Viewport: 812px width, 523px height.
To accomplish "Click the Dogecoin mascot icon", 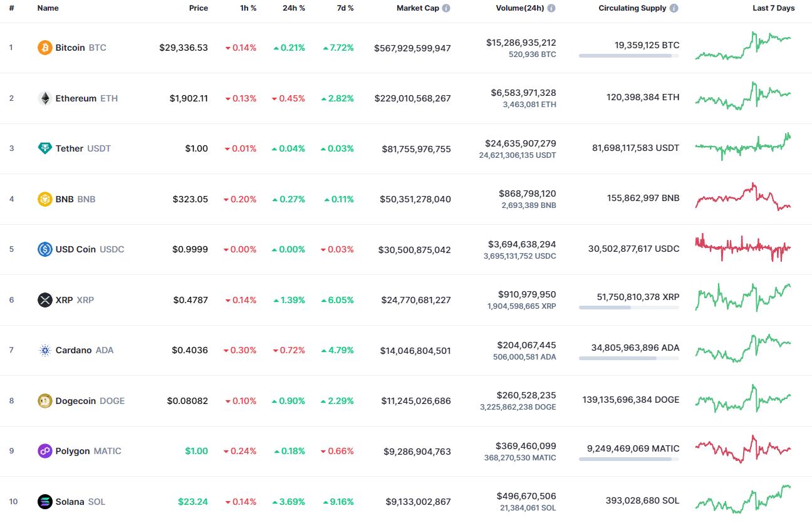I will [44, 400].
